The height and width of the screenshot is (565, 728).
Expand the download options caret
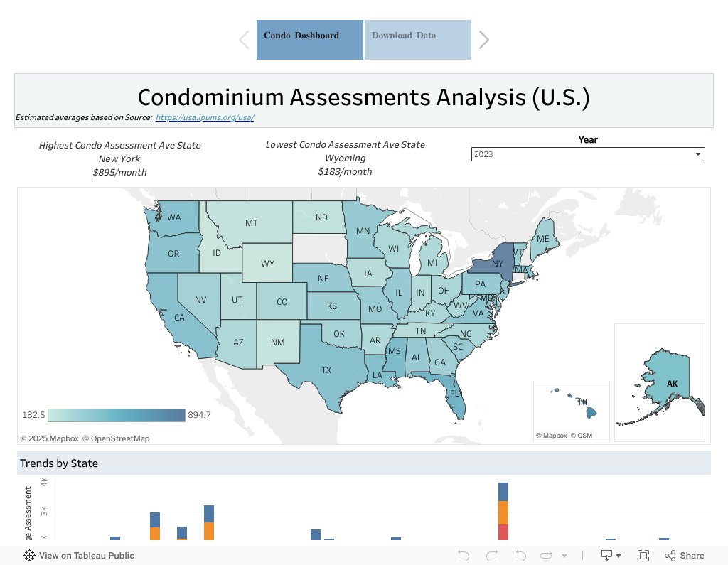point(619,556)
